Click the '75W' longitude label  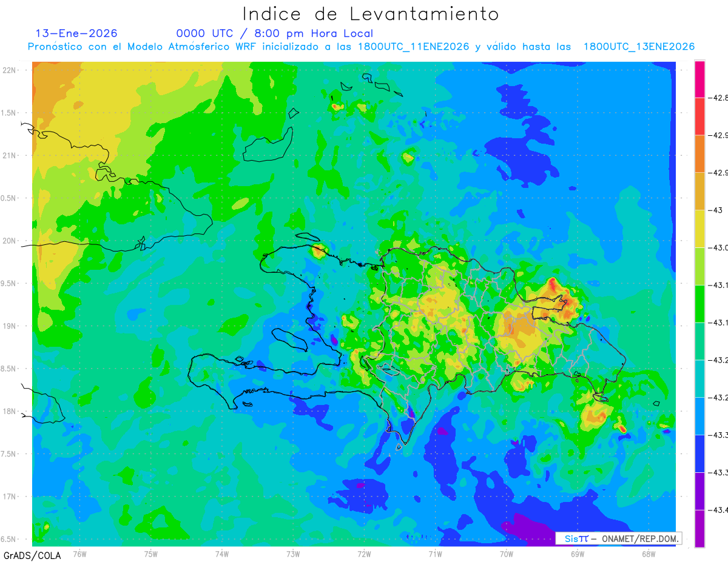point(150,553)
